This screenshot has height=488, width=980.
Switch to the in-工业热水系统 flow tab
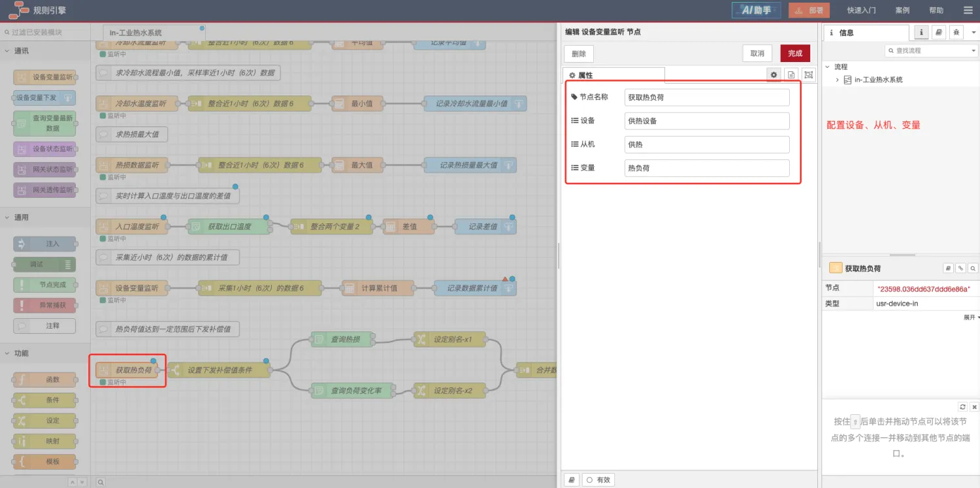click(x=136, y=33)
